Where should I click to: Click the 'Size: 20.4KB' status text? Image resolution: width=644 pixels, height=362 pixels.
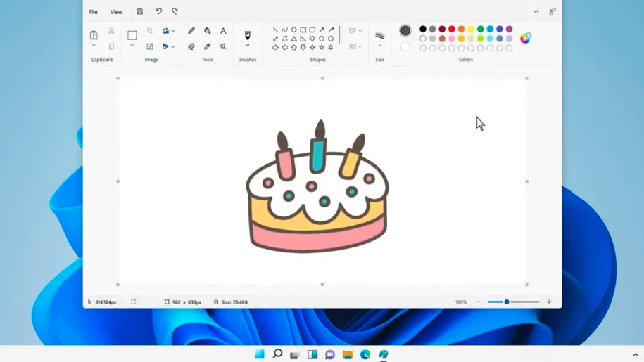234,302
